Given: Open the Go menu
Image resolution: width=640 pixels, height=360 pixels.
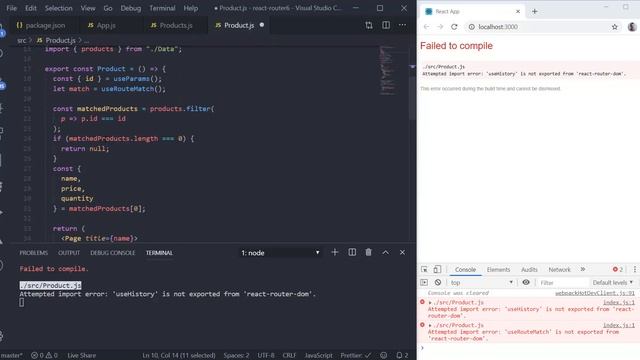Looking at the screenshot, I should tap(108, 8).
